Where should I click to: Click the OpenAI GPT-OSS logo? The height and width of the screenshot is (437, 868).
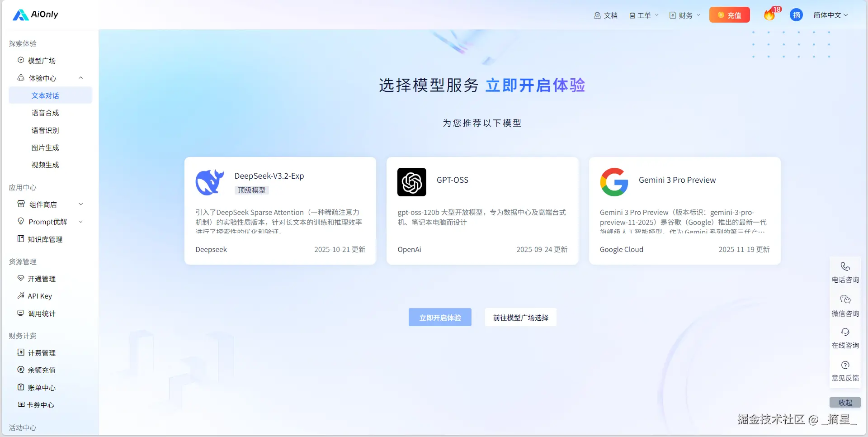412,182
